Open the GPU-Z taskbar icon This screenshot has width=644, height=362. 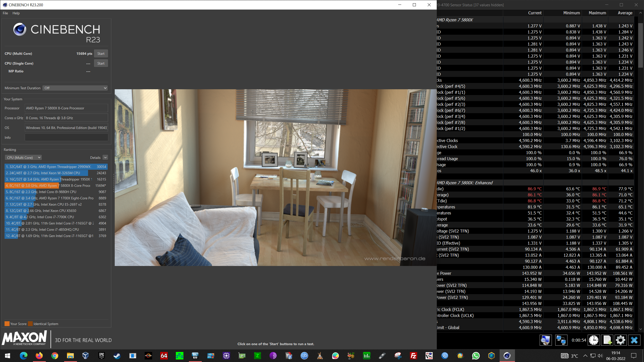click(242, 356)
